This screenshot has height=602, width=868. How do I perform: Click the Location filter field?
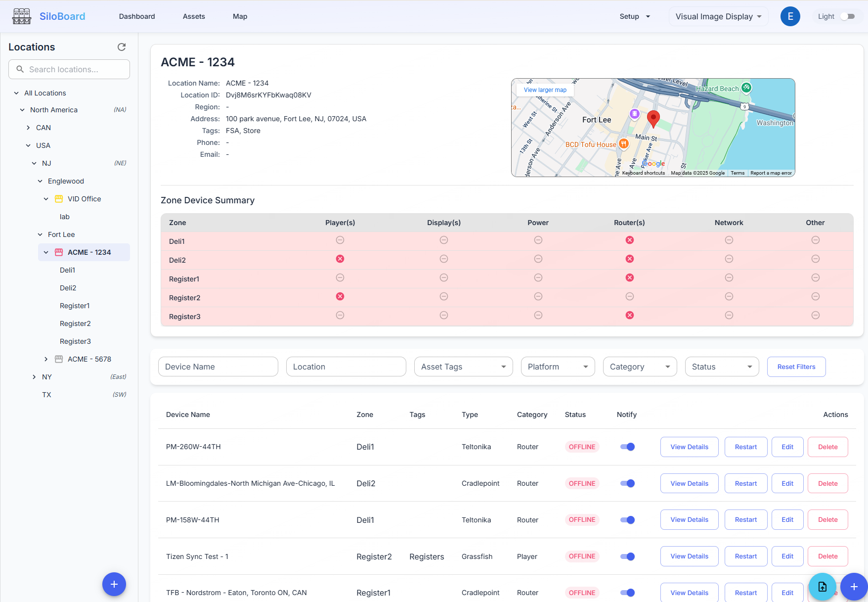click(x=346, y=367)
